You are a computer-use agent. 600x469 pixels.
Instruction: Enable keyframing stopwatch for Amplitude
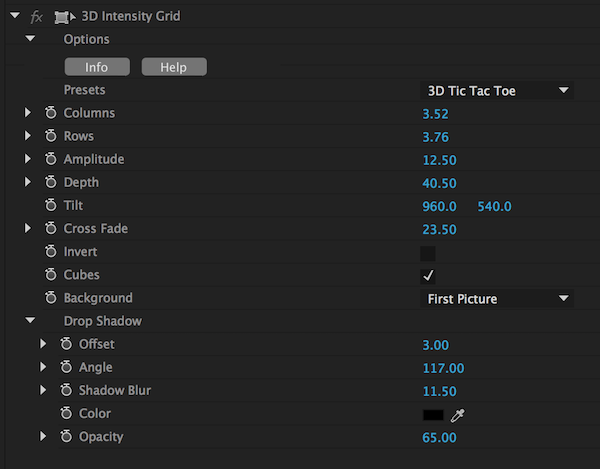click(51, 159)
